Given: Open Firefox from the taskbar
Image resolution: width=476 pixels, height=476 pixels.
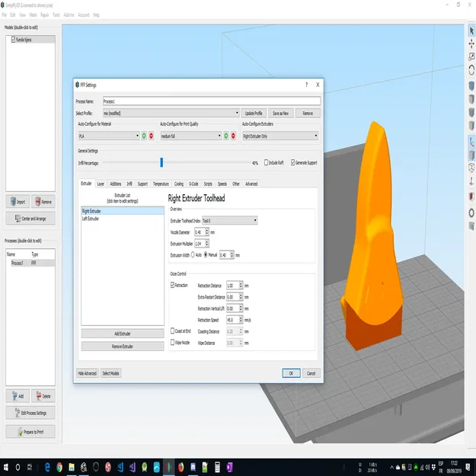Looking at the screenshot, I should [181, 467].
